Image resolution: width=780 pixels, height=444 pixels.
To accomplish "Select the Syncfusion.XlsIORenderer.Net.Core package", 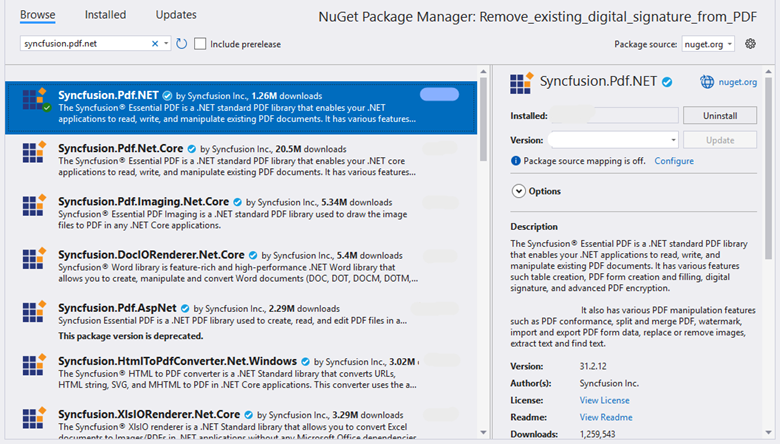I will (x=241, y=422).
